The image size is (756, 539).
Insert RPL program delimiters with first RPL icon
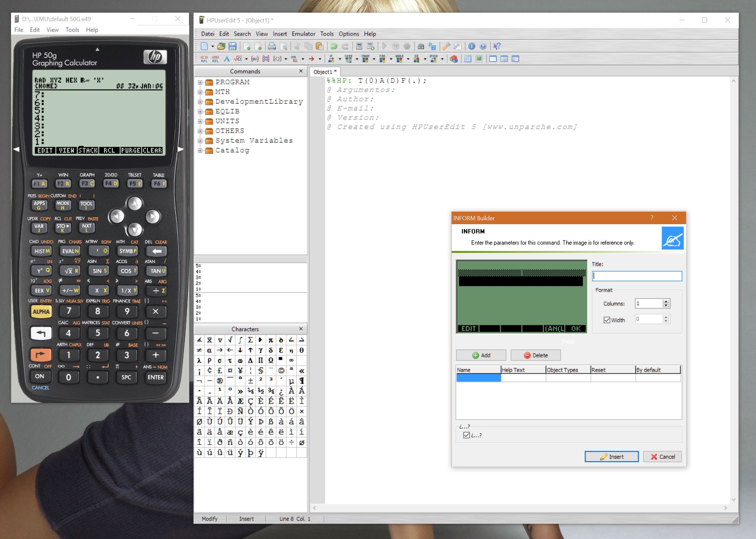click(204, 59)
